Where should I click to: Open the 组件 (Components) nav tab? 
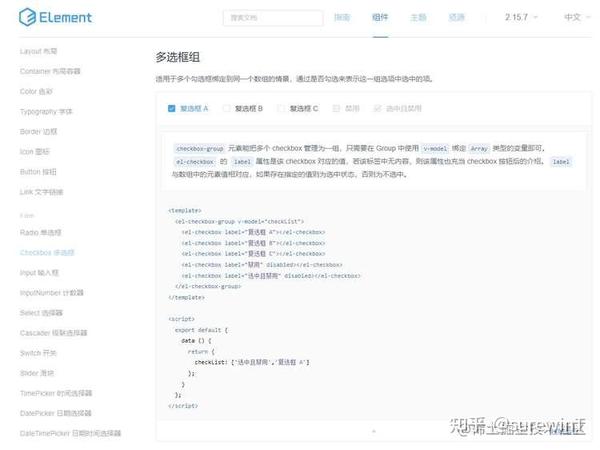[380, 17]
